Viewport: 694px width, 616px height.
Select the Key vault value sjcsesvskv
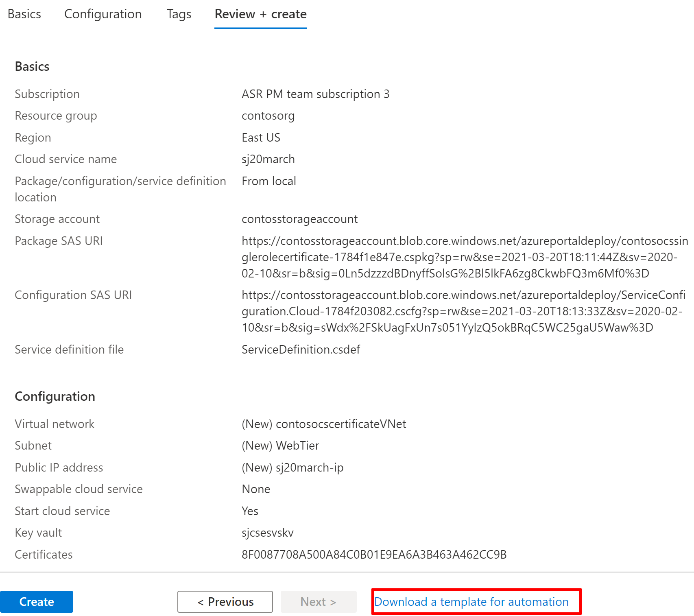tap(267, 532)
